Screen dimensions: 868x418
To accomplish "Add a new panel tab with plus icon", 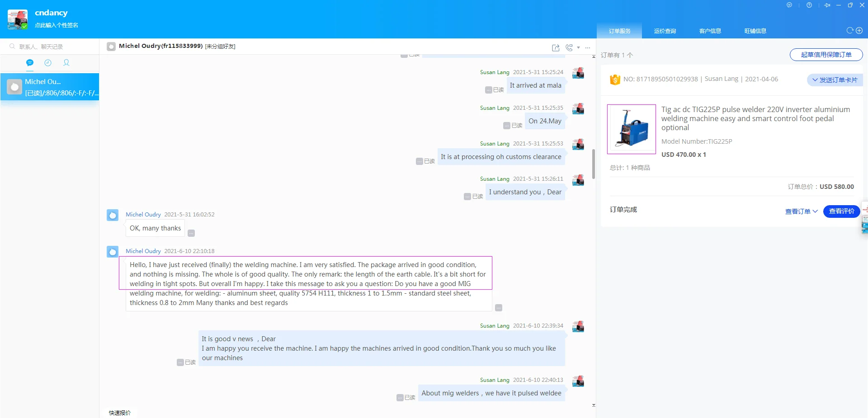I will 859,31.
